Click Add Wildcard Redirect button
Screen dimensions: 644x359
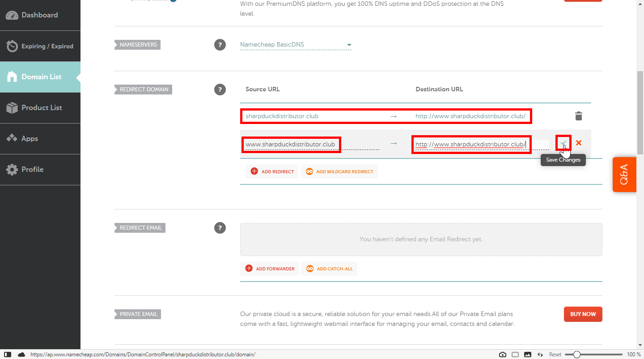pos(339,171)
